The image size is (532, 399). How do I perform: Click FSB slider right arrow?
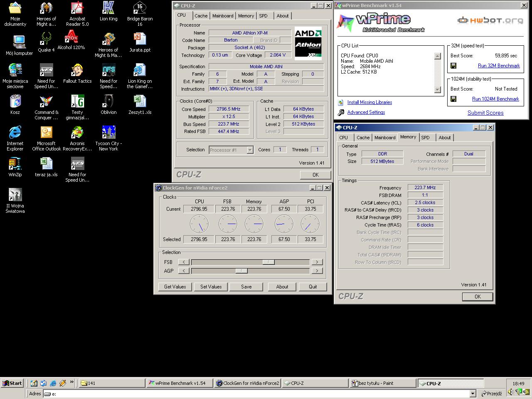click(x=317, y=262)
